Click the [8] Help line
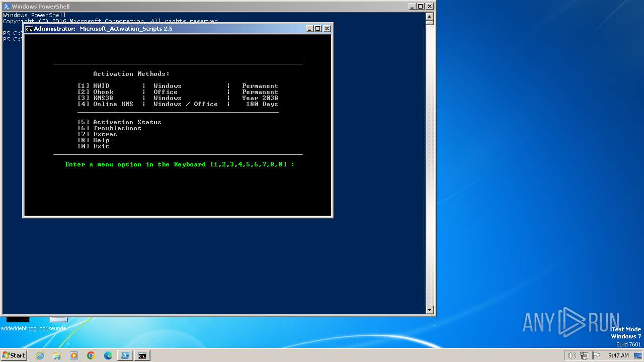Screen dimensions: 644x362 94,140
